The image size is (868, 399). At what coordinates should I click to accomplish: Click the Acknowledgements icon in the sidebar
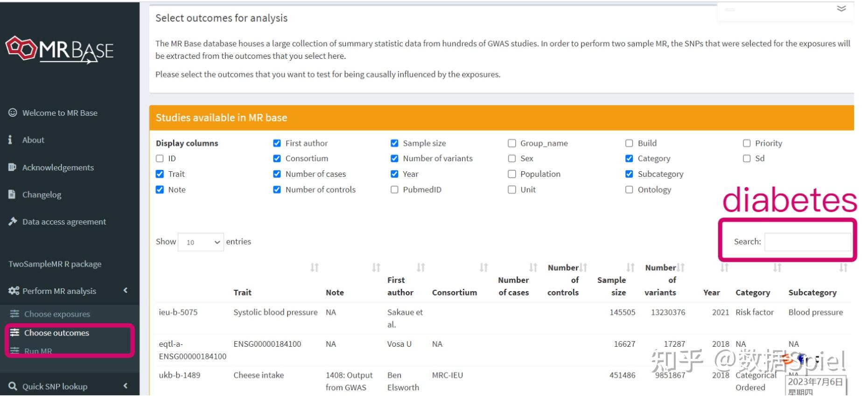(x=12, y=167)
